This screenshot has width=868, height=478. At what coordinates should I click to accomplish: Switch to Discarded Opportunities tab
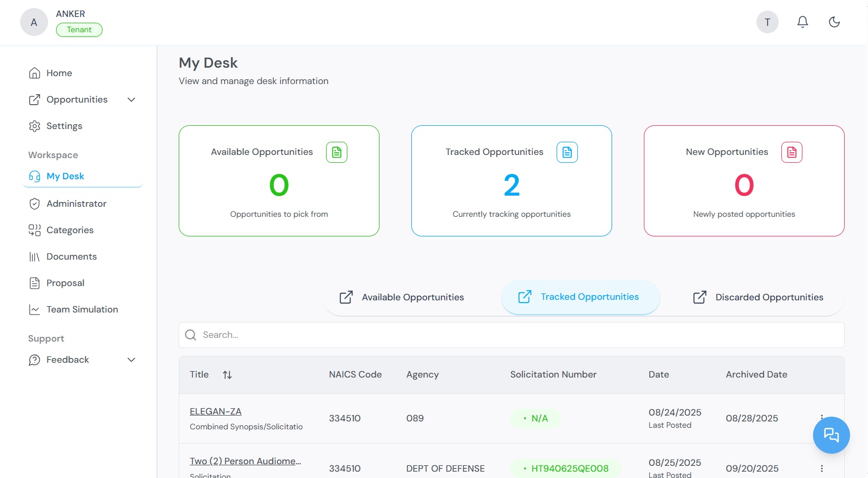coord(758,297)
